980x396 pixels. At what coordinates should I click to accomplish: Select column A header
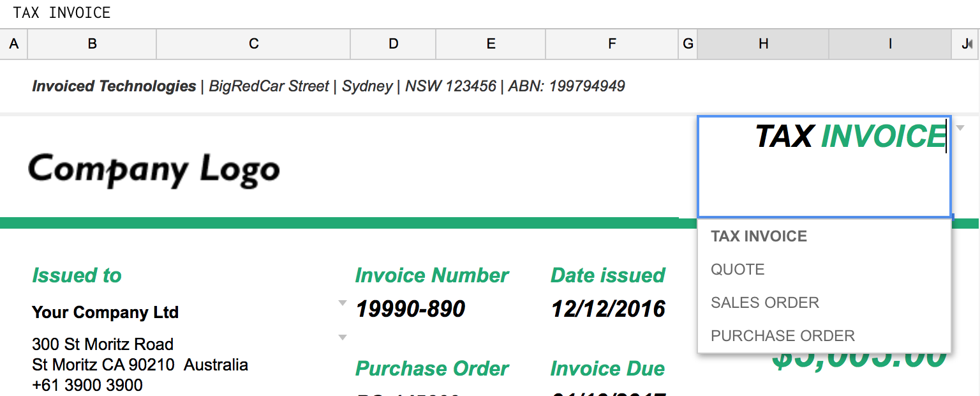[x=14, y=44]
